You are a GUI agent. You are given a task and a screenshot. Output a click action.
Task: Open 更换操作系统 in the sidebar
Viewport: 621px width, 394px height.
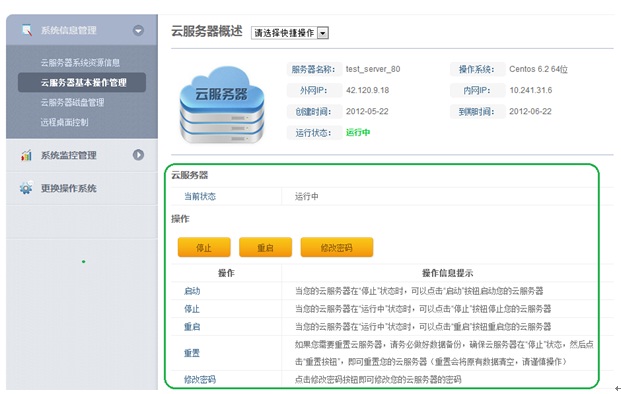point(69,188)
